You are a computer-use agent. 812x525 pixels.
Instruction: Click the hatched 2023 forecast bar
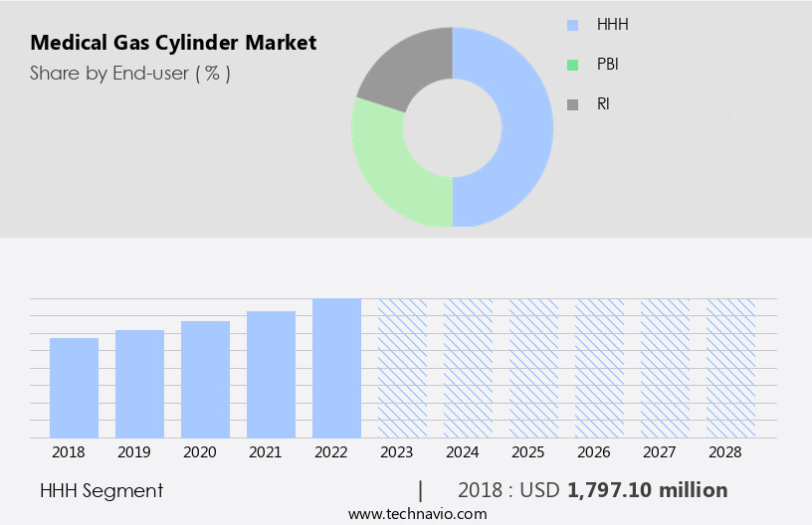pyautogui.click(x=402, y=368)
